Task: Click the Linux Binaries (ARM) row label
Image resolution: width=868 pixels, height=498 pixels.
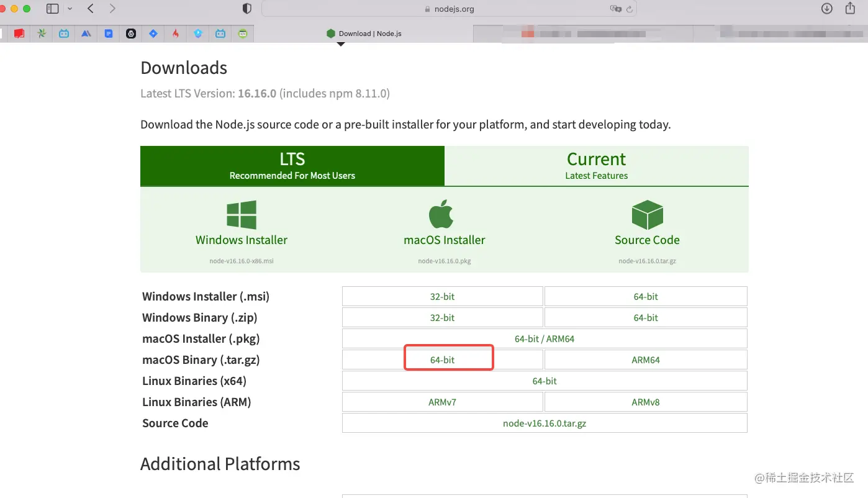Action: pyautogui.click(x=196, y=402)
